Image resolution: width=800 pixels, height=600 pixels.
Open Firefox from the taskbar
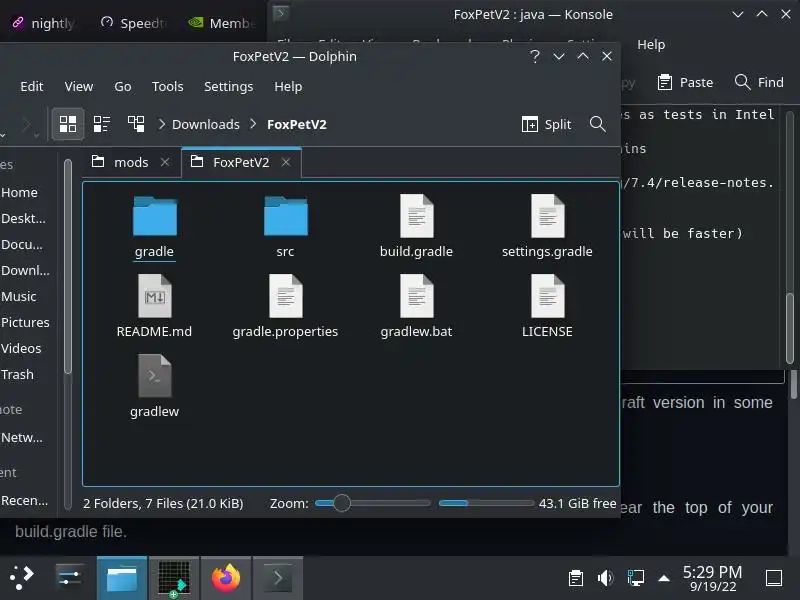226,578
